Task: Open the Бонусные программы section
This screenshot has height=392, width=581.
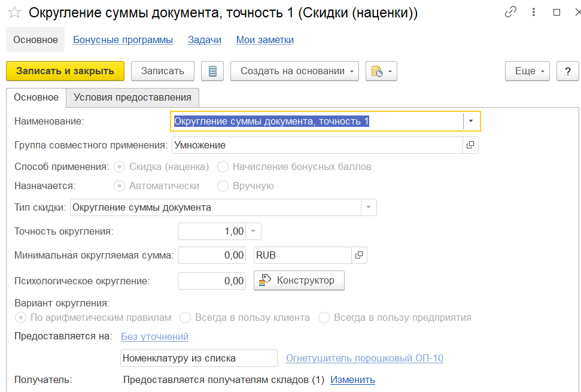Action: click(x=123, y=39)
